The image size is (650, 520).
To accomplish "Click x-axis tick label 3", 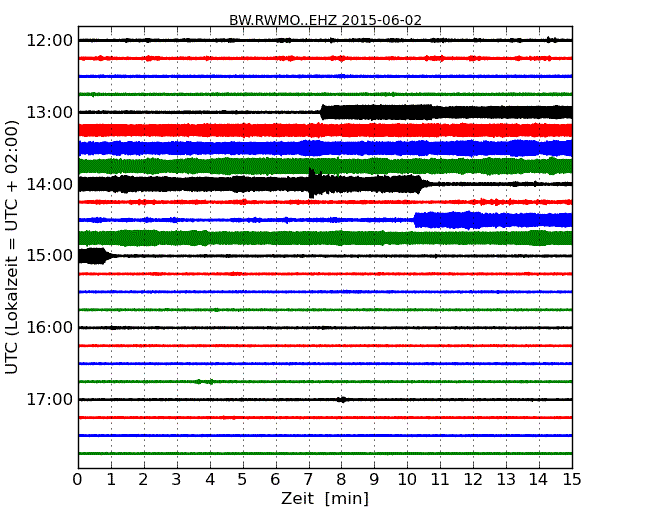I will point(177,480).
